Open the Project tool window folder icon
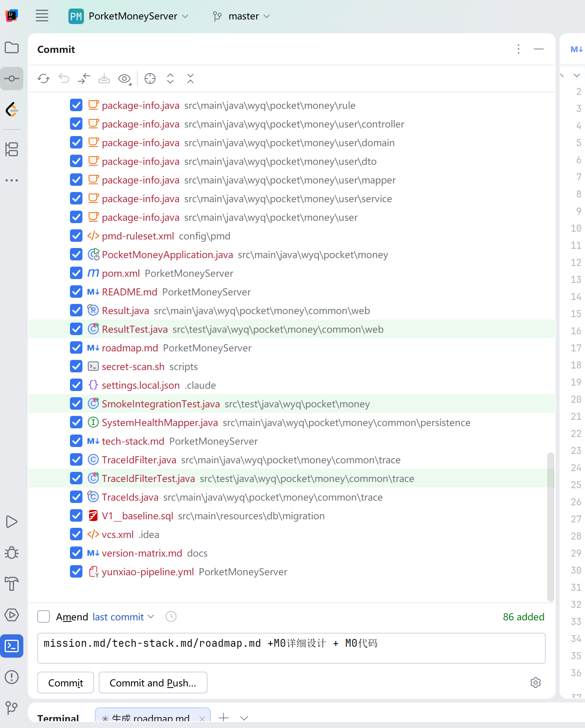This screenshot has width=585, height=728. 12,47
